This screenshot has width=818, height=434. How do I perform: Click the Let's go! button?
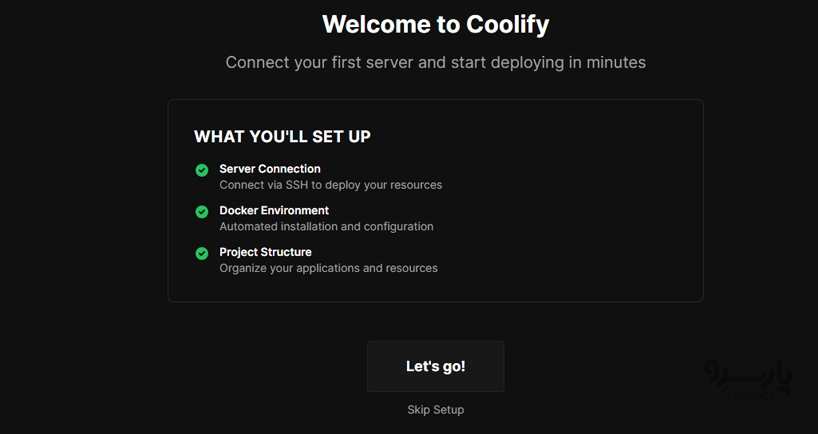click(435, 366)
